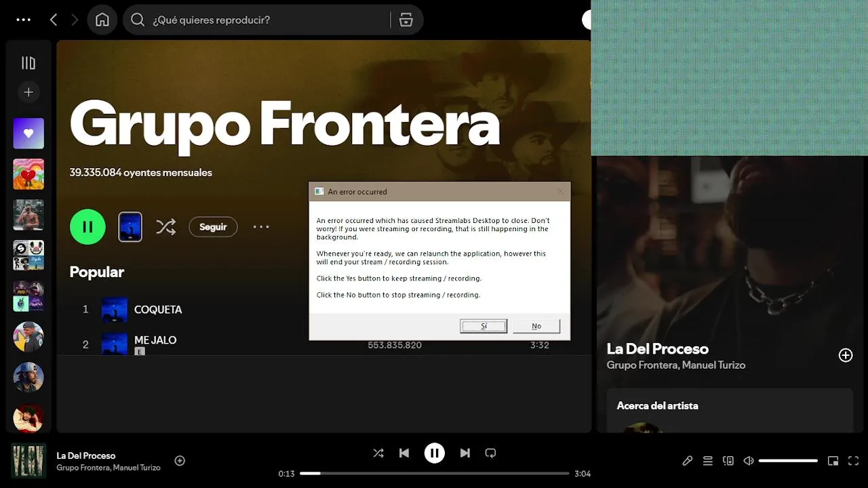This screenshot has width=868, height=488.
Task: Click the 3:32 duration of ME JALO
Action: coord(540,345)
